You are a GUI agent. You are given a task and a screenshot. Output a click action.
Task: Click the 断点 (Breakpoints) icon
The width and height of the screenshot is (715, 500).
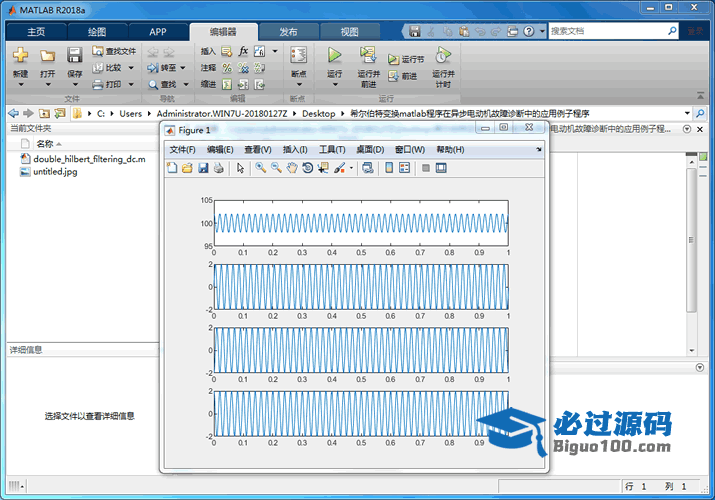299,55
